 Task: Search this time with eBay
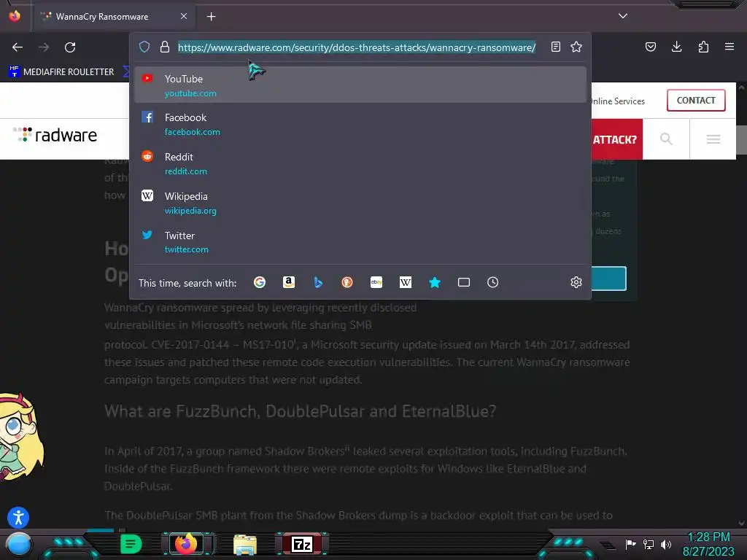click(x=376, y=282)
